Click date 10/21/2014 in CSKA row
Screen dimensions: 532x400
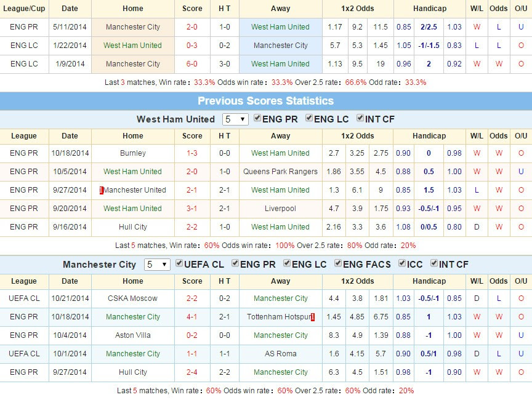[x=70, y=298]
